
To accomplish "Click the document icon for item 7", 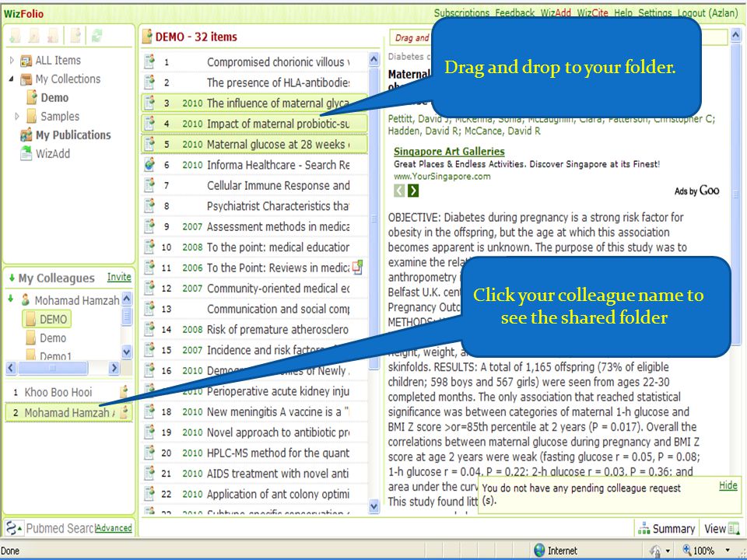I will [x=149, y=185].
